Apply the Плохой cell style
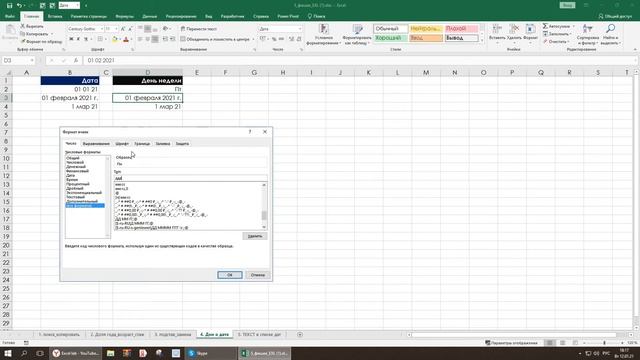 461,29
